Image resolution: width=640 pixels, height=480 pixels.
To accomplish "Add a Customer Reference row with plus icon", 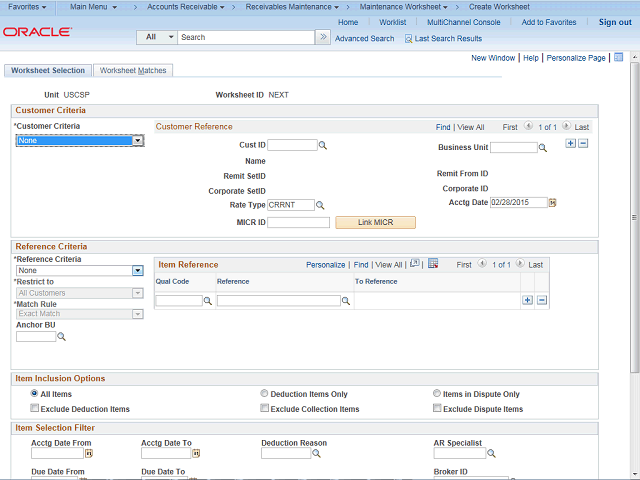I will [x=570, y=144].
